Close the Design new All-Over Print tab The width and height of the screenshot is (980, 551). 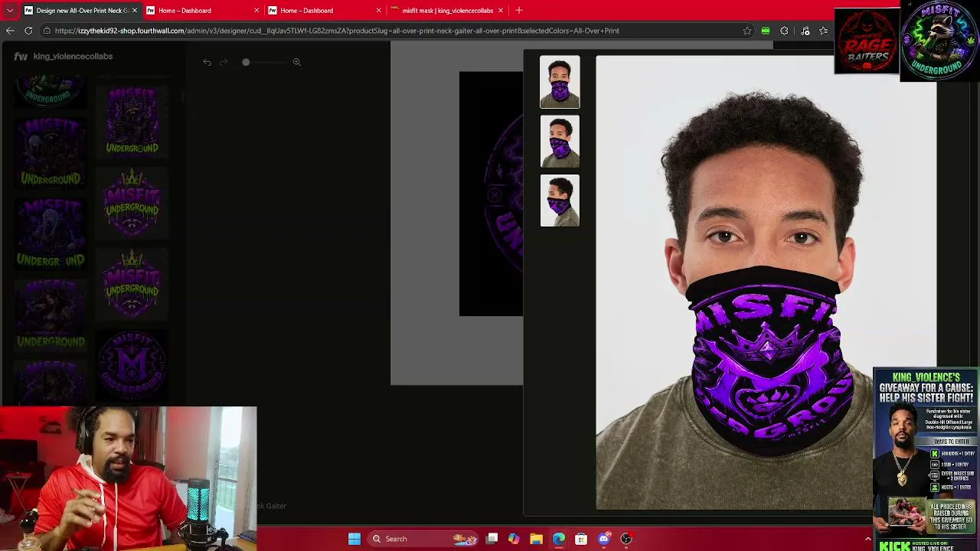click(135, 10)
